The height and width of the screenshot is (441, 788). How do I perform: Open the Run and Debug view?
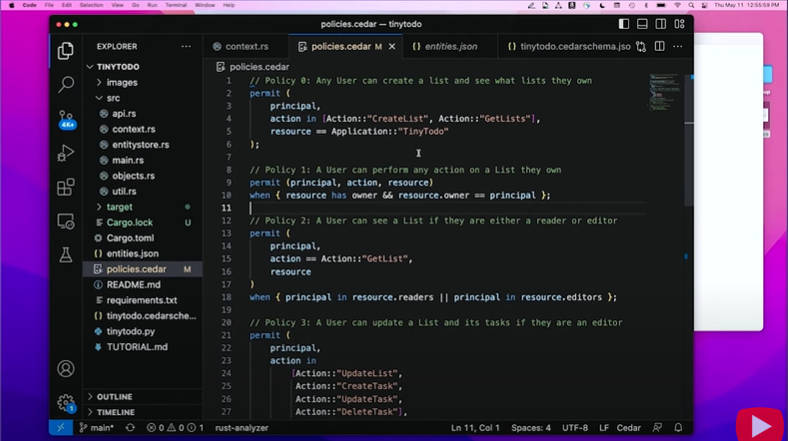point(65,153)
